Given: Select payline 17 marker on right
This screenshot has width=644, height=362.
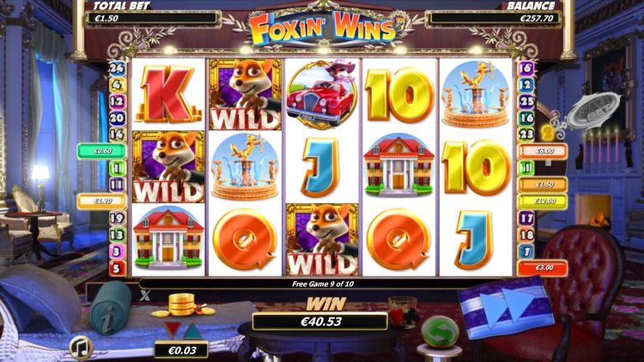Looking at the screenshot, I should pos(526,219).
